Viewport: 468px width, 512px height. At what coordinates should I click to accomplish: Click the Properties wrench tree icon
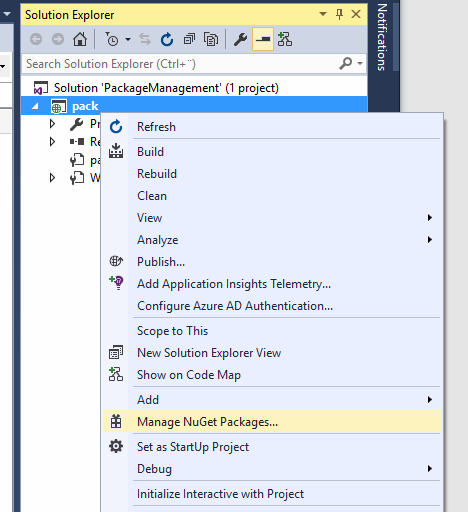coord(77,124)
